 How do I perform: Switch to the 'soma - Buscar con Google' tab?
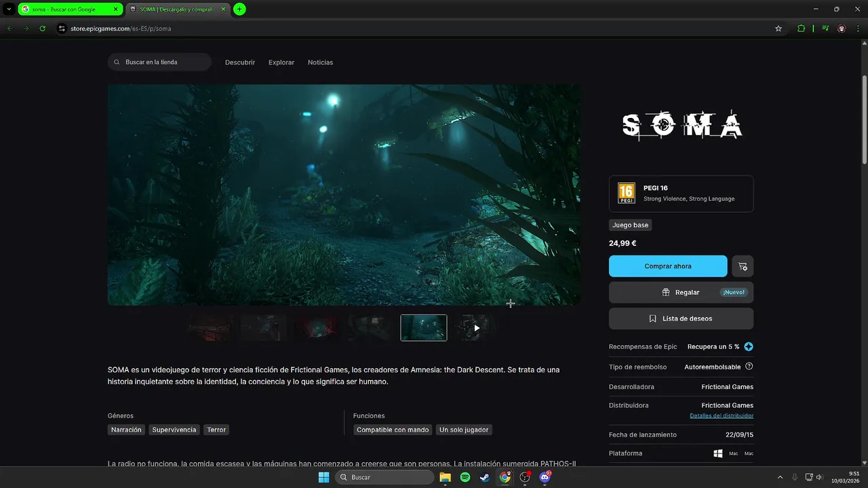pyautogui.click(x=70, y=9)
